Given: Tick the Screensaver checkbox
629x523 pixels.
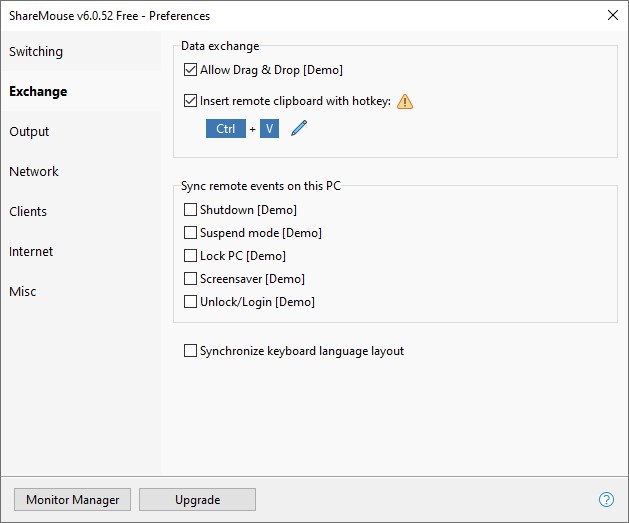Looking at the screenshot, I should pos(191,279).
